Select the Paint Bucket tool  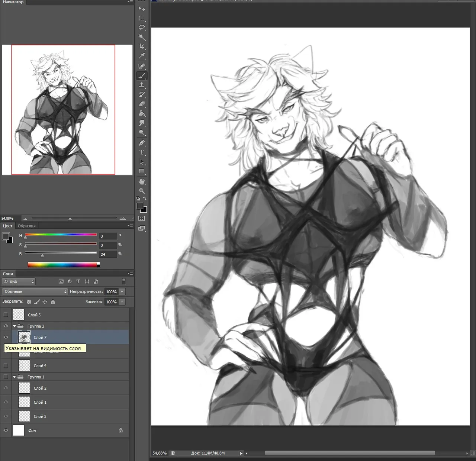coord(142,114)
